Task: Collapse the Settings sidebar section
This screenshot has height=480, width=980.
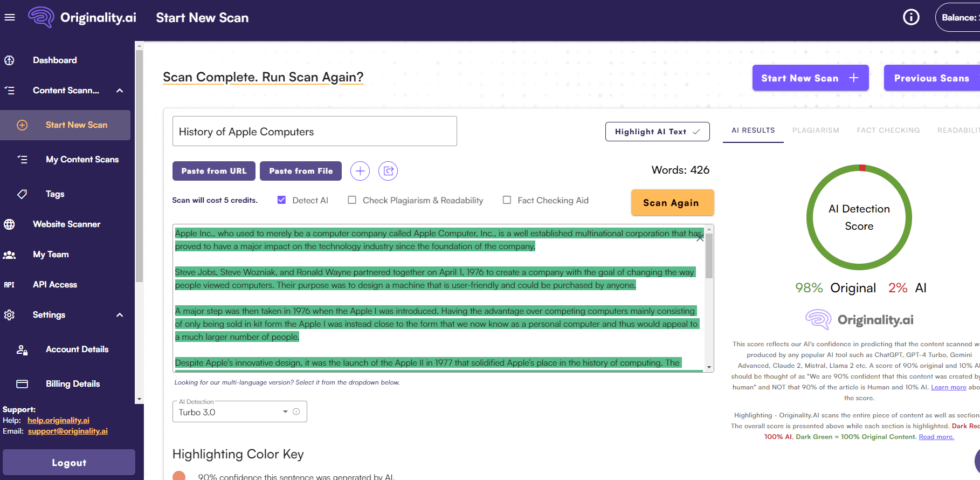Action: (120, 315)
